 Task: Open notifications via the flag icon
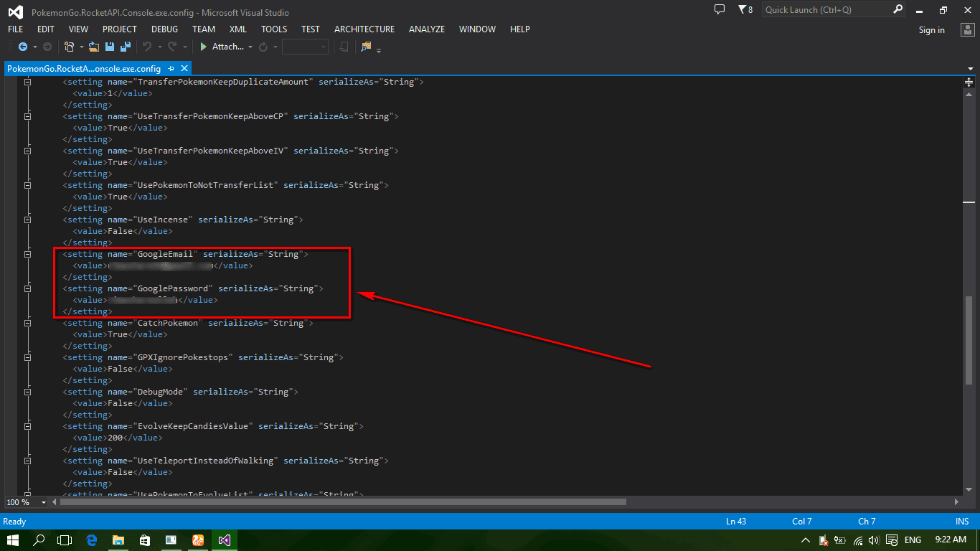(x=743, y=9)
